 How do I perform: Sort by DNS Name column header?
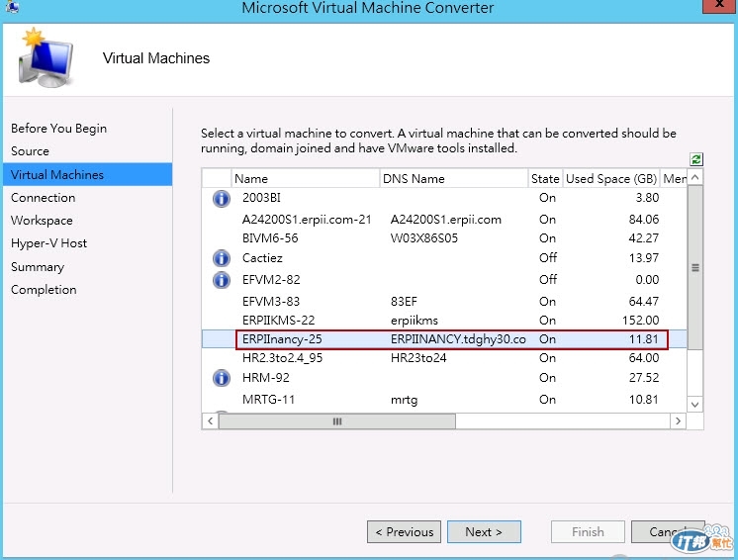click(454, 179)
